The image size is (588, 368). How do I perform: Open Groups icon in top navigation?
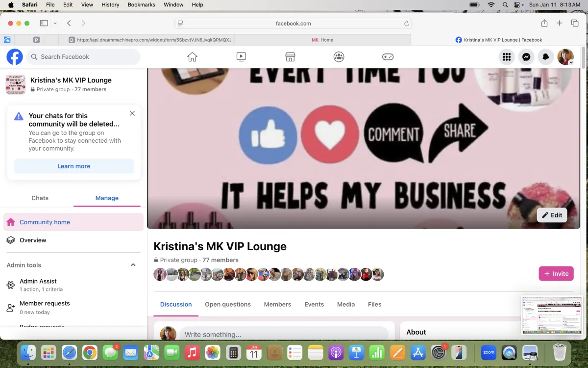339,57
